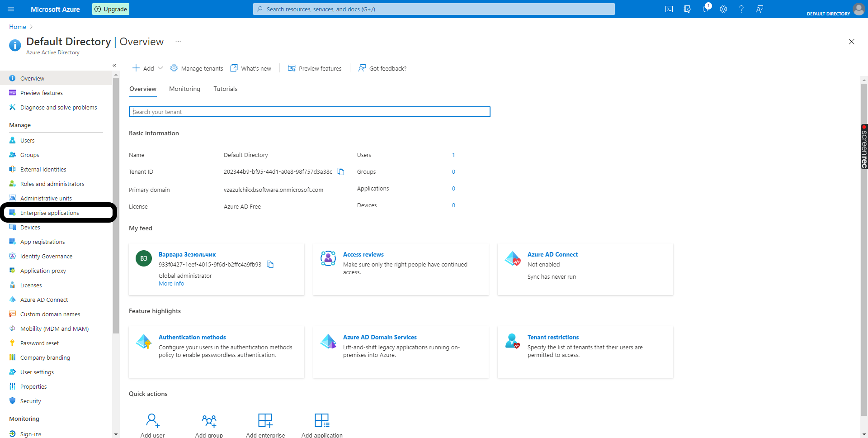Click the sidebar scroll down arrow

(116, 434)
